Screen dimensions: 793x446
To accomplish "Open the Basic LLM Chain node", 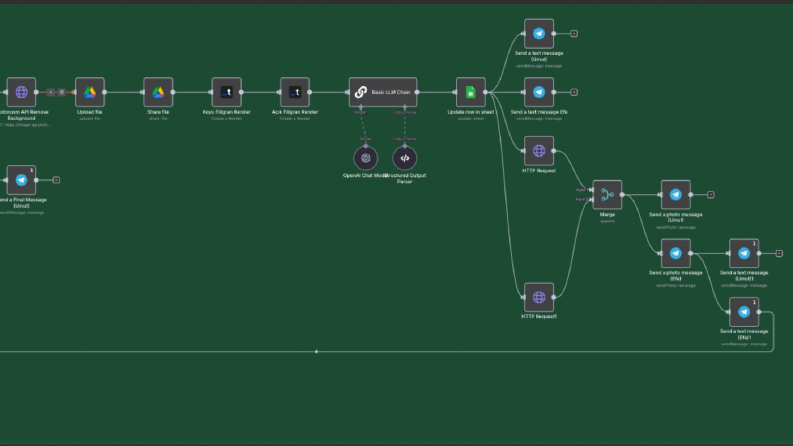I will point(383,92).
